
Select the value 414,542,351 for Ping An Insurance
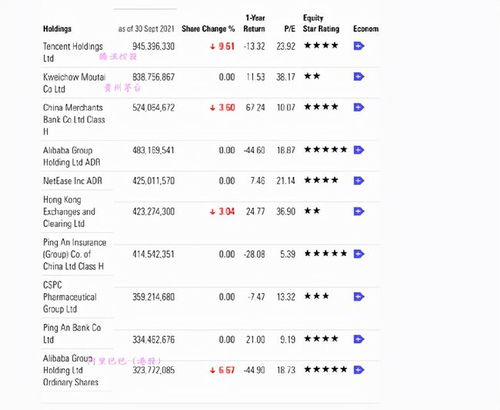tap(153, 254)
